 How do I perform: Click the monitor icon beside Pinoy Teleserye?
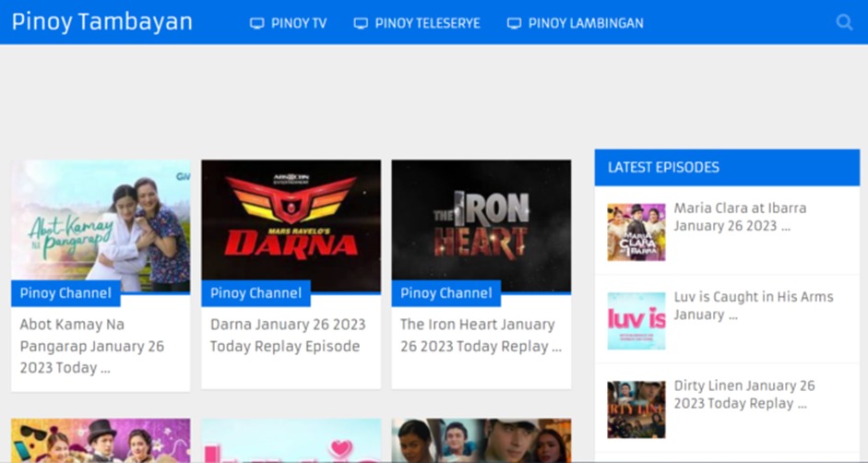point(361,23)
